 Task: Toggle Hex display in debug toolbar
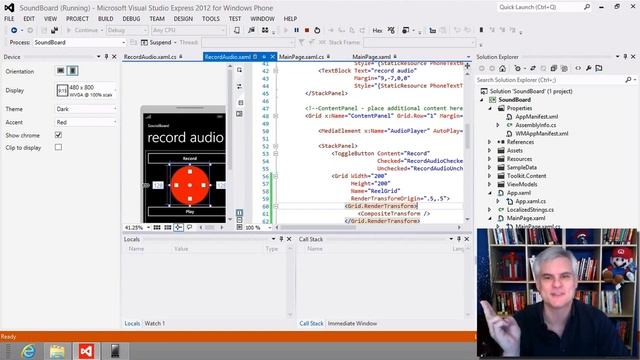click(377, 30)
